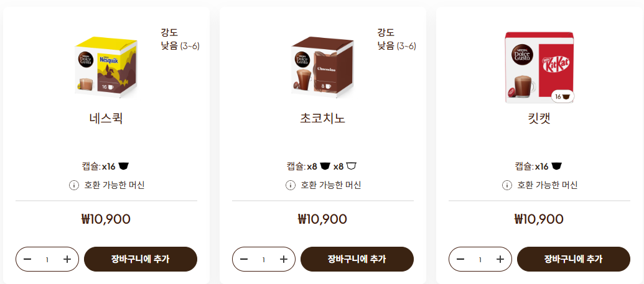
Task: Add Nesquik to the cart
Action: (140, 259)
